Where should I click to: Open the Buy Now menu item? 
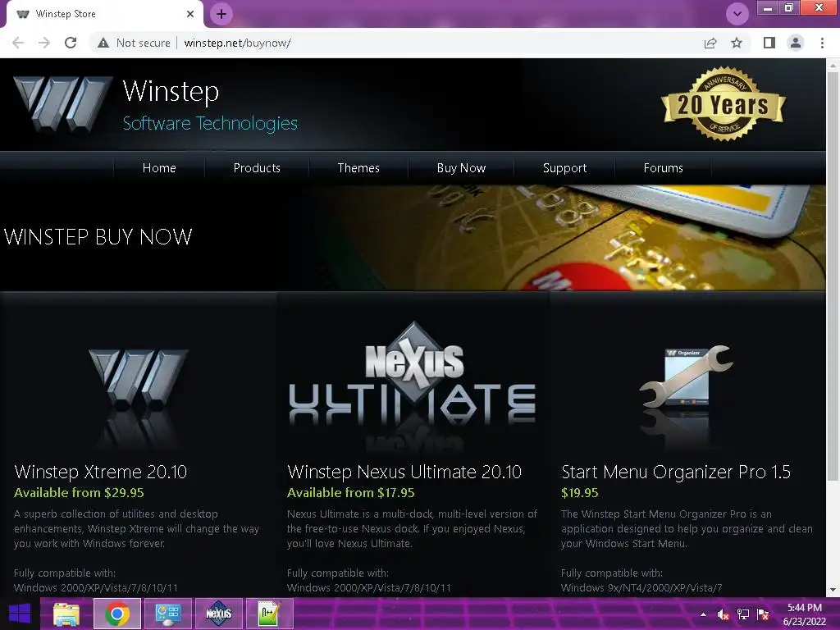point(461,168)
